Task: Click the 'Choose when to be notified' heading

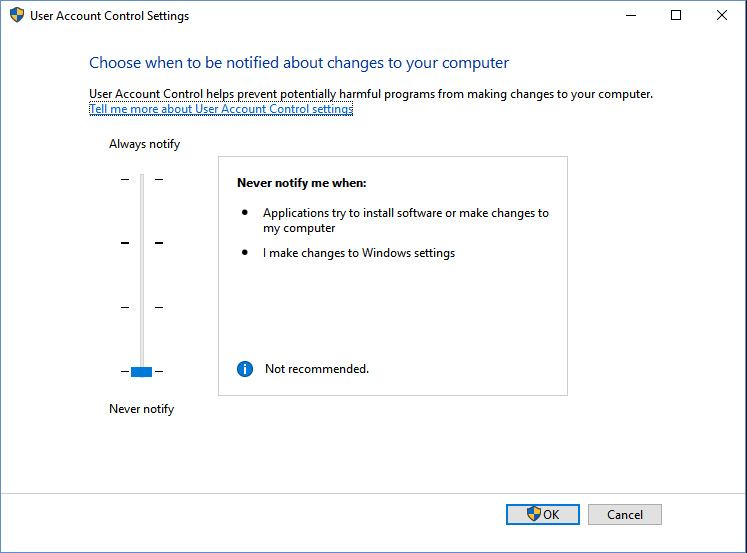Action: point(298,63)
